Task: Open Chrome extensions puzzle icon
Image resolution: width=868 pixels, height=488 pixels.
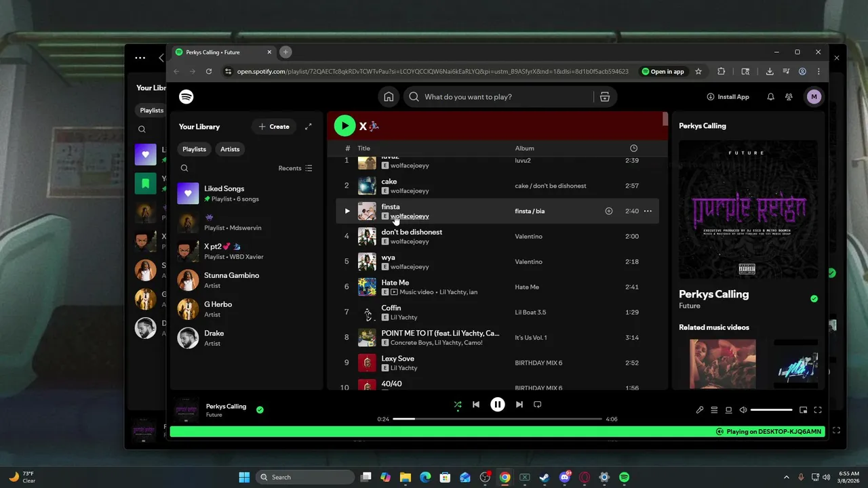Action: coord(721,71)
